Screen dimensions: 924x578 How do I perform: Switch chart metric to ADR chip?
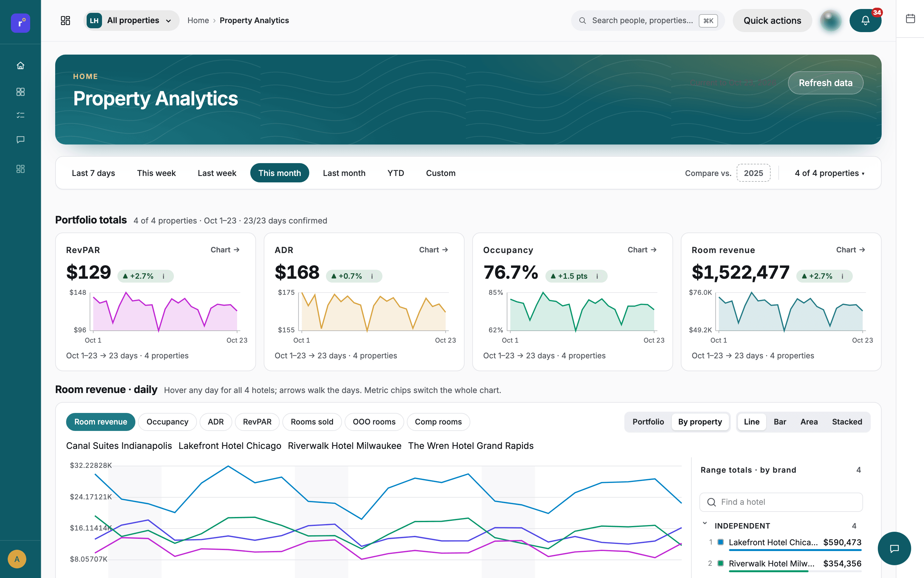tap(216, 422)
